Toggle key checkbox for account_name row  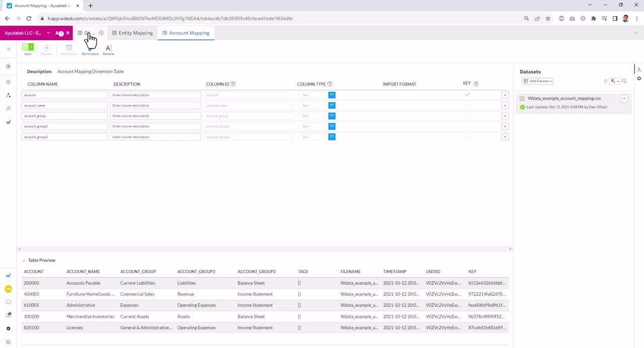pyautogui.click(x=467, y=105)
